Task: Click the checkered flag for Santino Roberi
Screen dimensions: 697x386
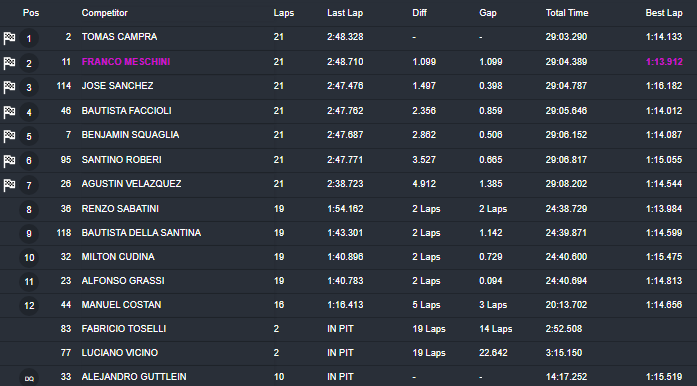Action: (9, 161)
